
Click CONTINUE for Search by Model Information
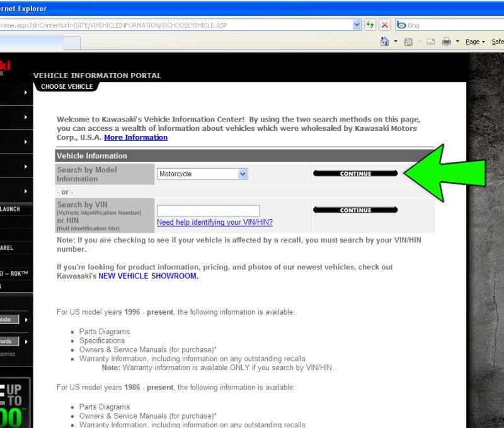click(x=355, y=173)
